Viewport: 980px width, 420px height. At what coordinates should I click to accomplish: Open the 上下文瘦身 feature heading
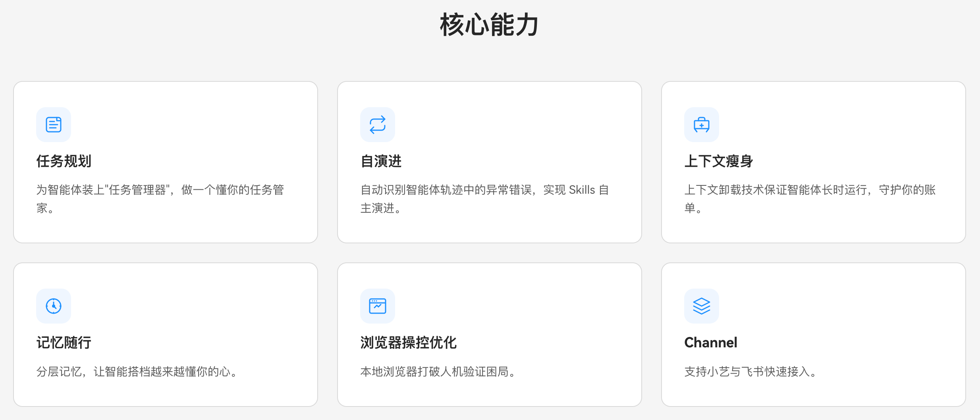pyautogui.click(x=718, y=161)
